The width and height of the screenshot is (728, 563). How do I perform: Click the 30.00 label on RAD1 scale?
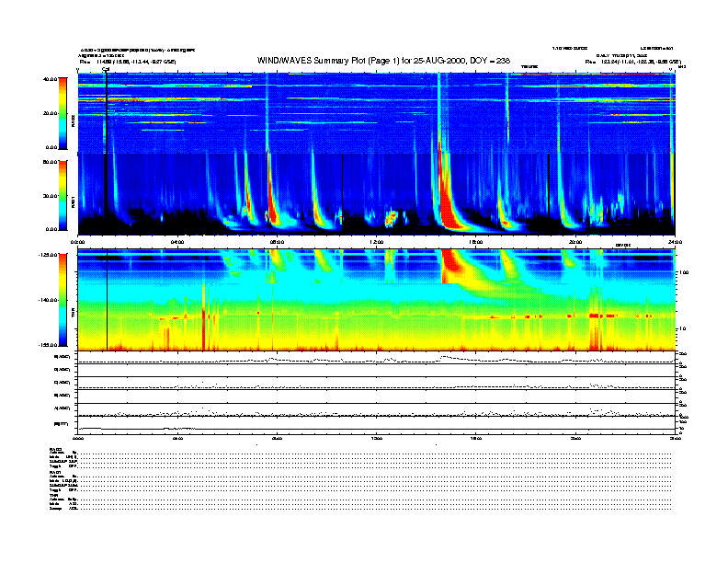point(50,196)
